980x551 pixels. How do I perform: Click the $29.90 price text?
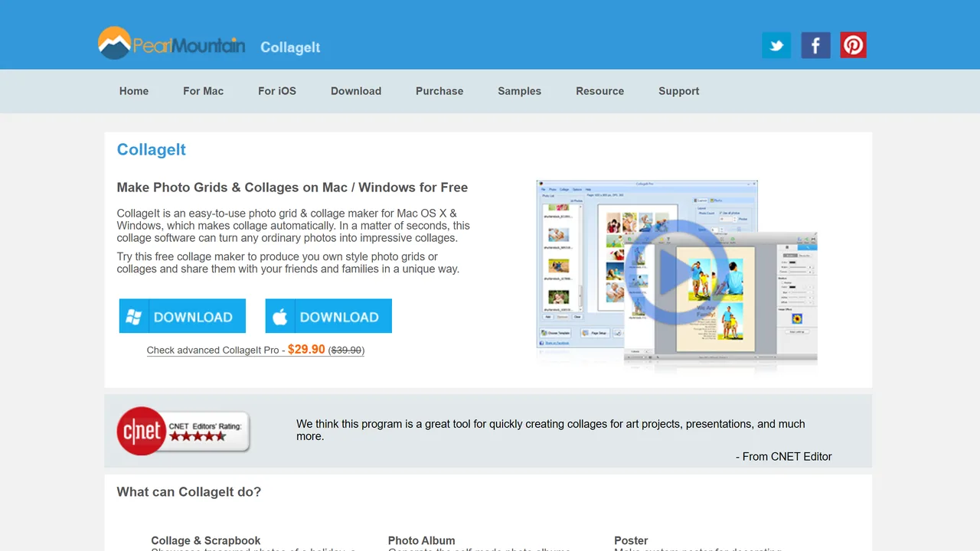click(306, 349)
